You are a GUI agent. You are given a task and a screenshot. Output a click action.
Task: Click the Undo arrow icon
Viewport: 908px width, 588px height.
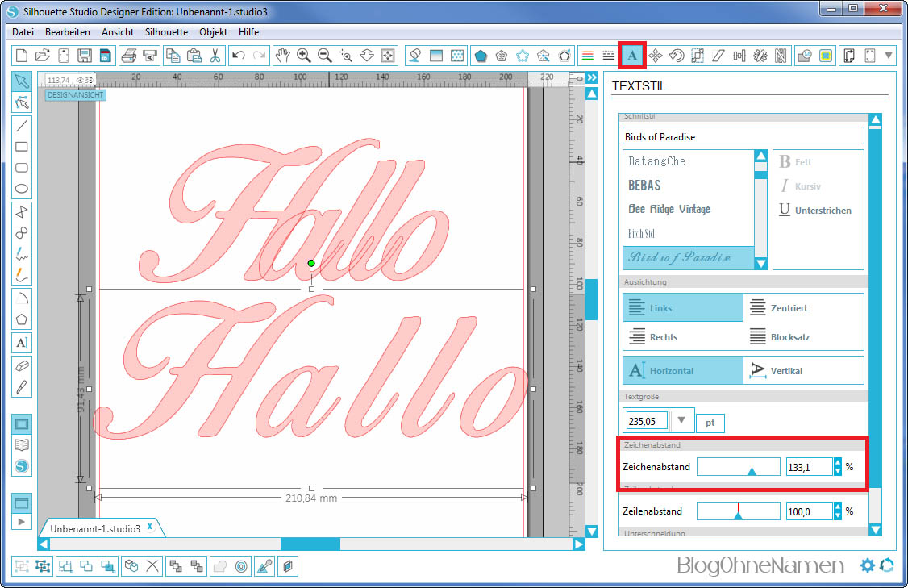click(x=238, y=56)
